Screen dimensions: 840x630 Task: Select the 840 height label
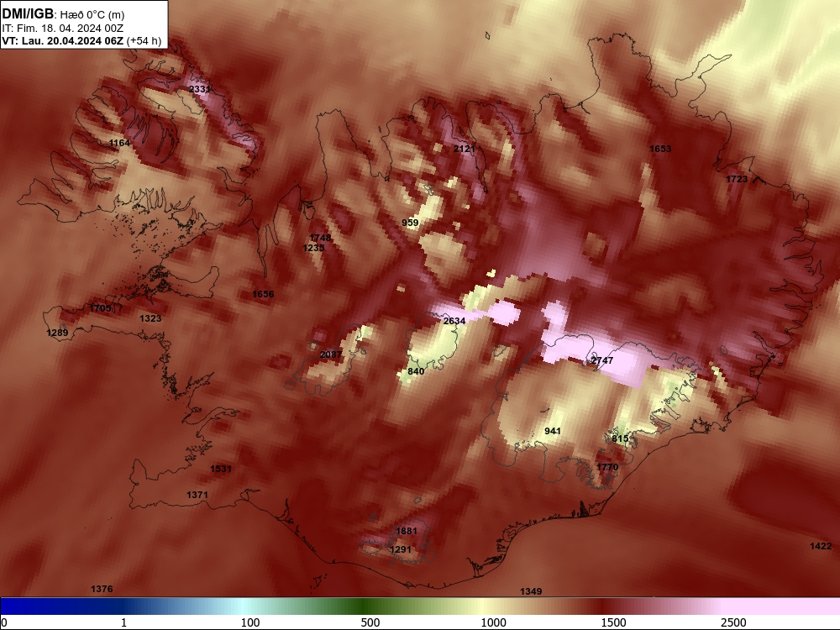click(416, 372)
